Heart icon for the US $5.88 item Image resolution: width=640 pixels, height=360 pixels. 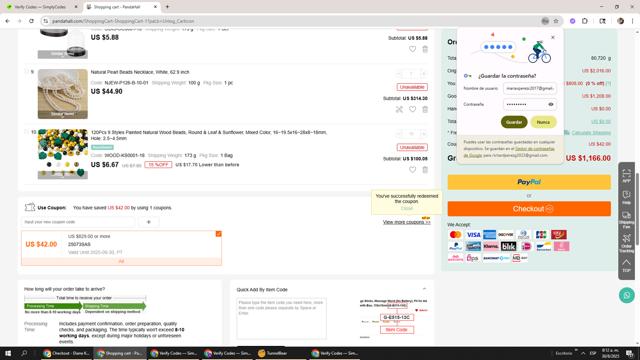(x=412, y=49)
